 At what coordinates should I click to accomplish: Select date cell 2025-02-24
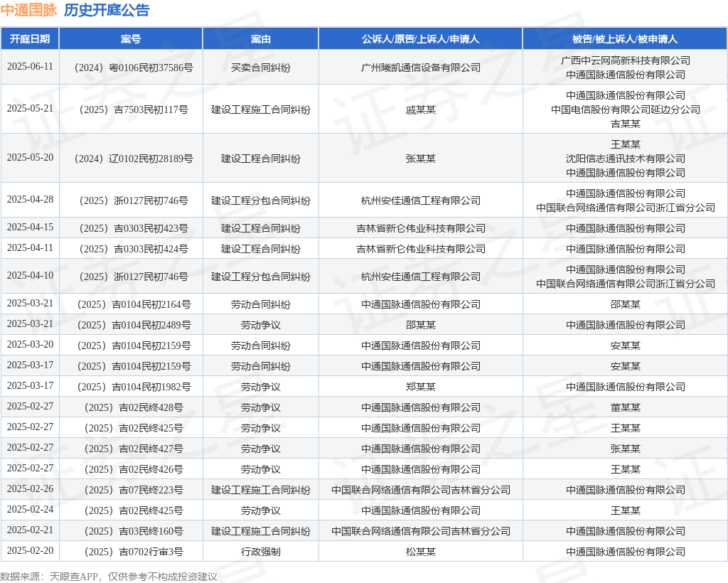[30, 509]
